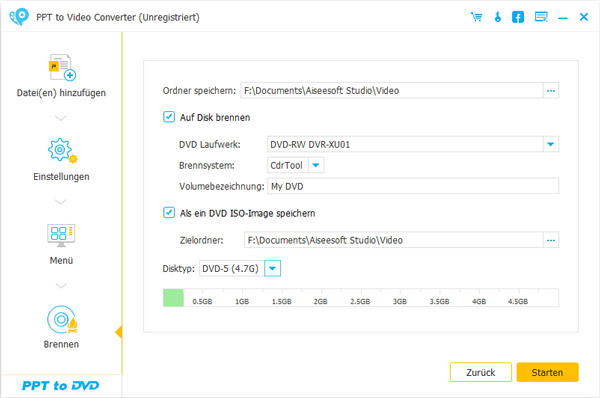Expand the Disktyp dropdown arrow
Viewport: 600px width, 398px height.
(x=272, y=268)
